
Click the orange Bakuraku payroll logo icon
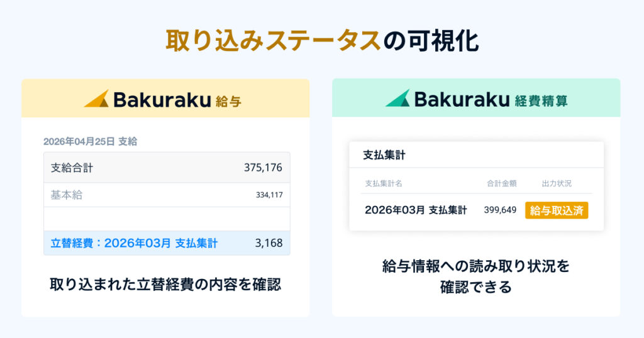click(96, 99)
